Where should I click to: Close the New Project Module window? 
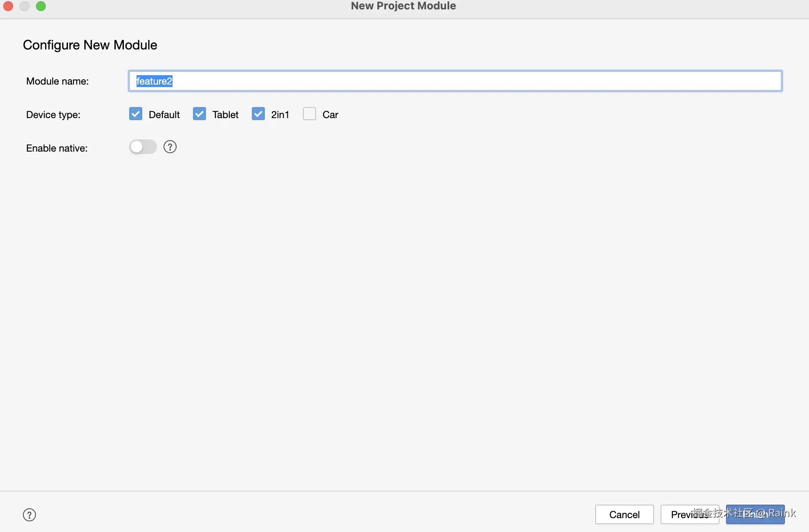pos(8,6)
